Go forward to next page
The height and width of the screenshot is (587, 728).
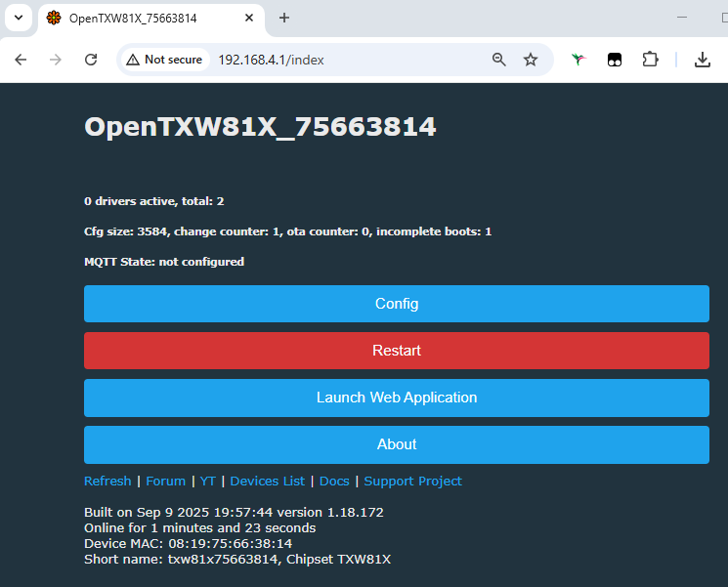click(x=56, y=60)
